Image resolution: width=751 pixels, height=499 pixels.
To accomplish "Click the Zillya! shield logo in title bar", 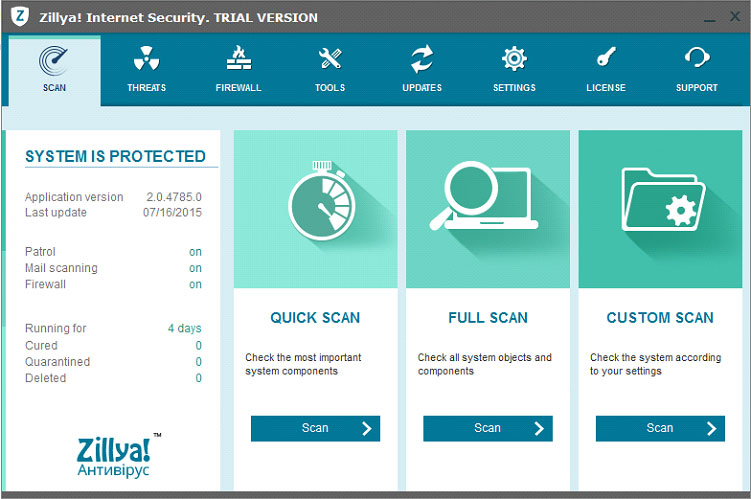I will click(x=20, y=17).
